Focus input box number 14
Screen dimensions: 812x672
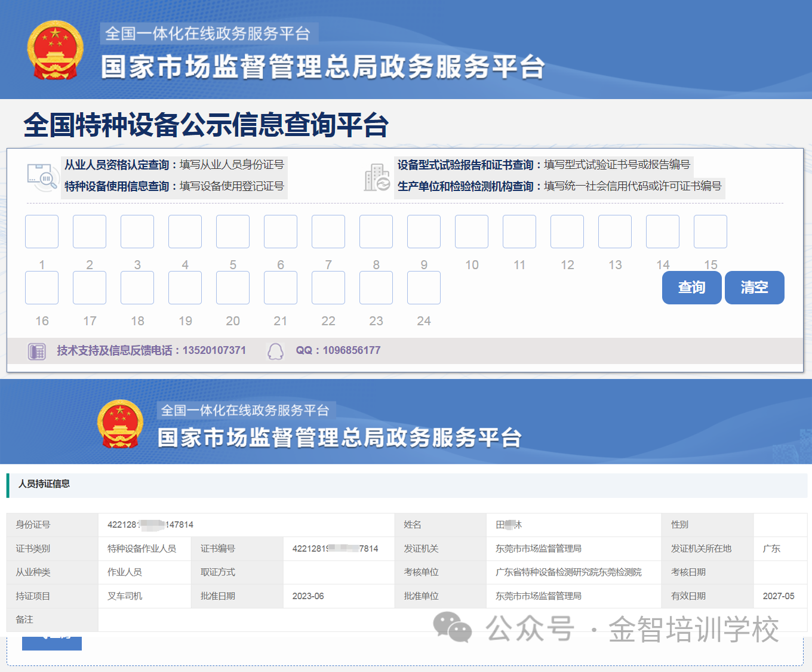tap(663, 232)
